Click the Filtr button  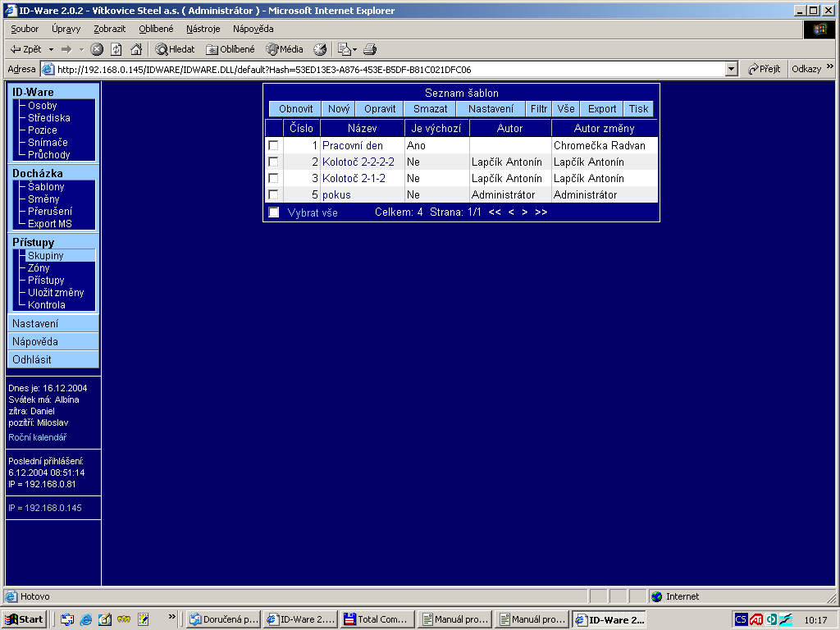point(539,109)
